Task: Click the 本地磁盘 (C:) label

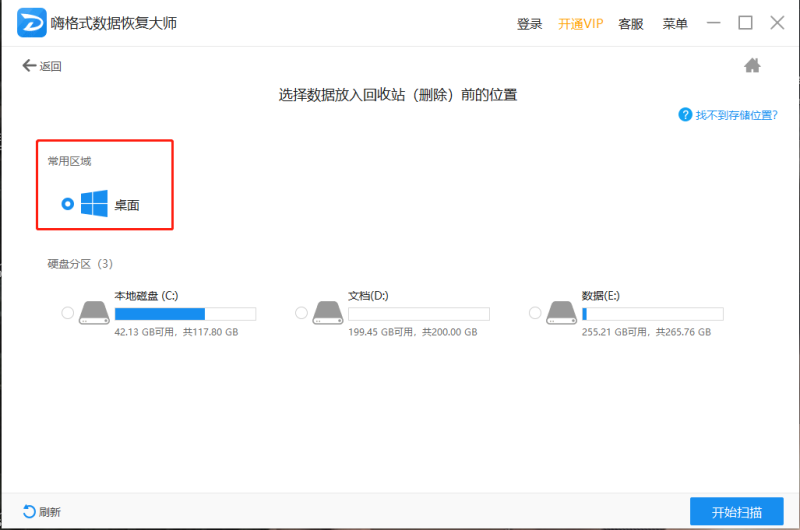Action: [146, 296]
